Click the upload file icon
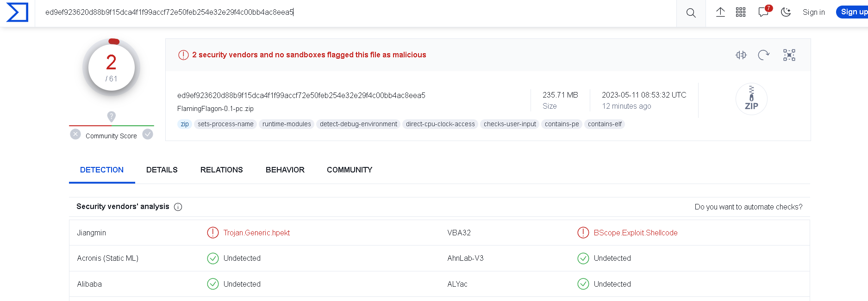The image size is (868, 301). [720, 12]
